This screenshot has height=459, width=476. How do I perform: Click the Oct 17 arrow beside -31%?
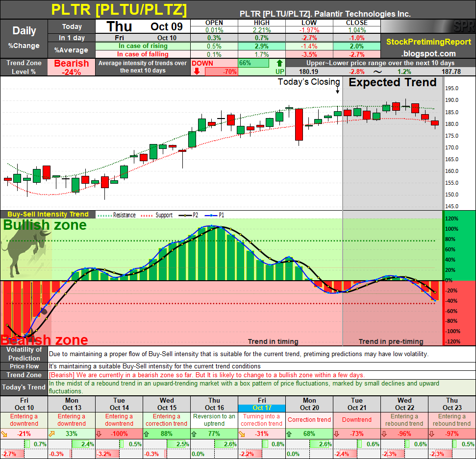[x=242, y=434]
